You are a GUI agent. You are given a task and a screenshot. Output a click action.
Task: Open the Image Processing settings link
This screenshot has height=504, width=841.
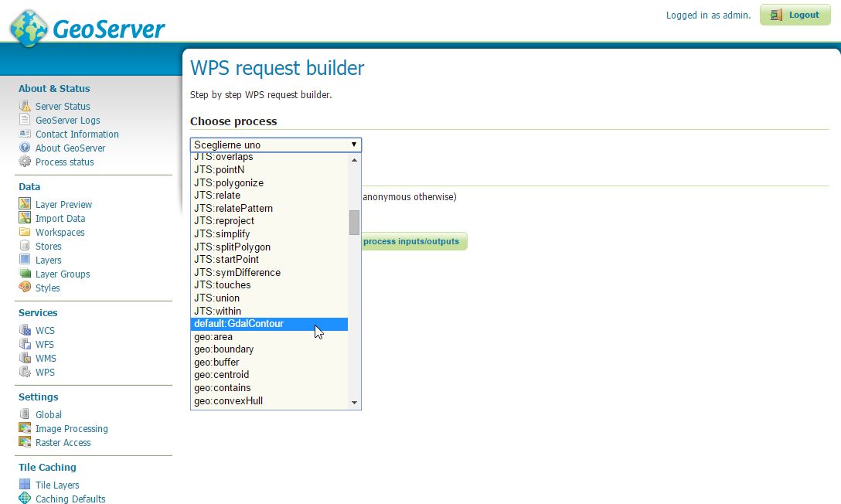(x=71, y=429)
